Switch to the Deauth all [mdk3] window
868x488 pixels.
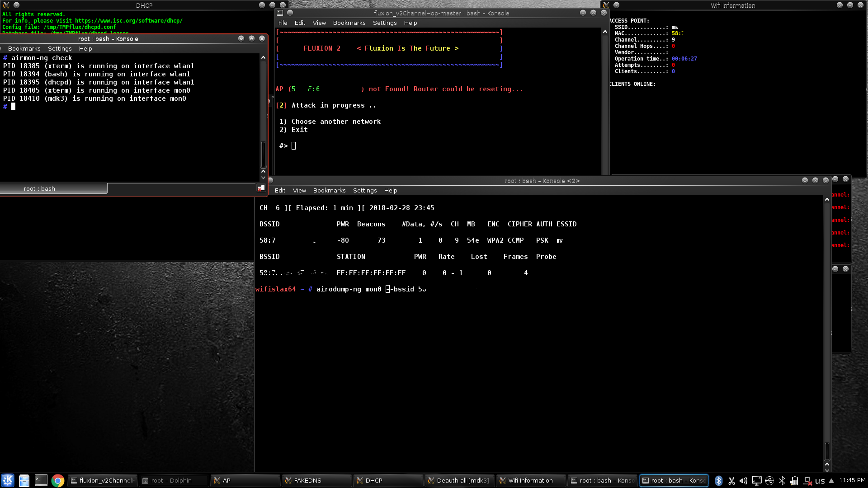tap(459, 480)
